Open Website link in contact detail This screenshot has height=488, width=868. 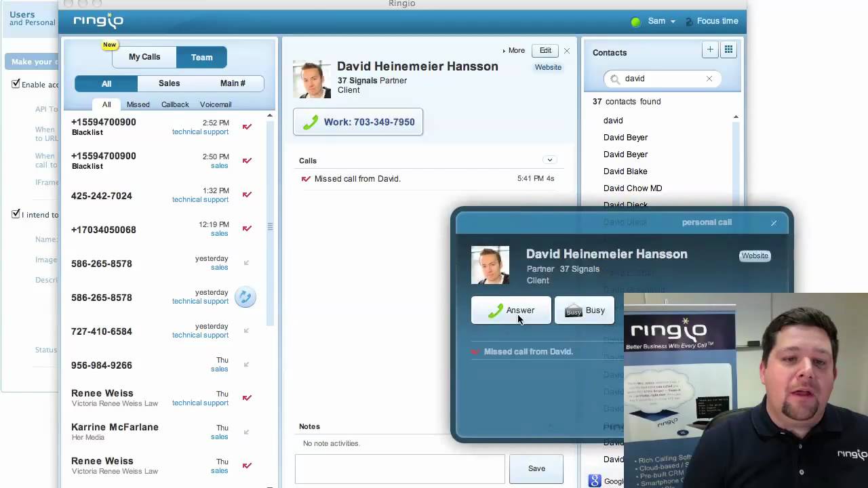(x=548, y=67)
